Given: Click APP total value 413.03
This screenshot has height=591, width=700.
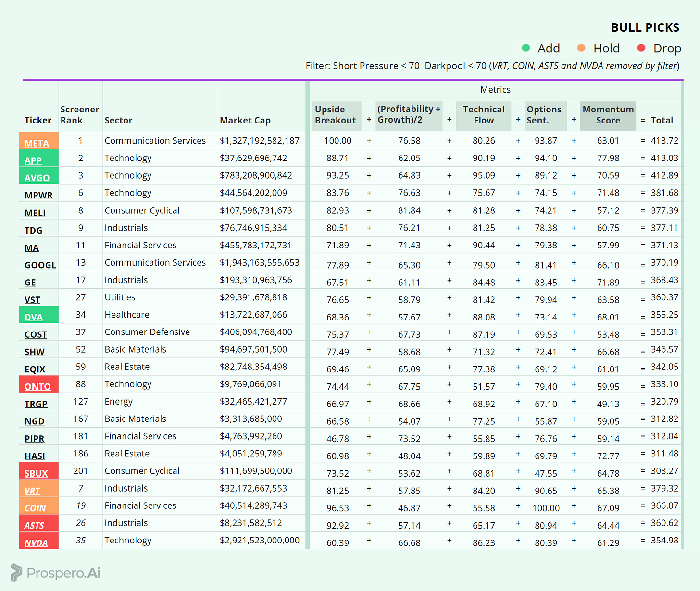Looking at the screenshot, I should coord(664,158).
